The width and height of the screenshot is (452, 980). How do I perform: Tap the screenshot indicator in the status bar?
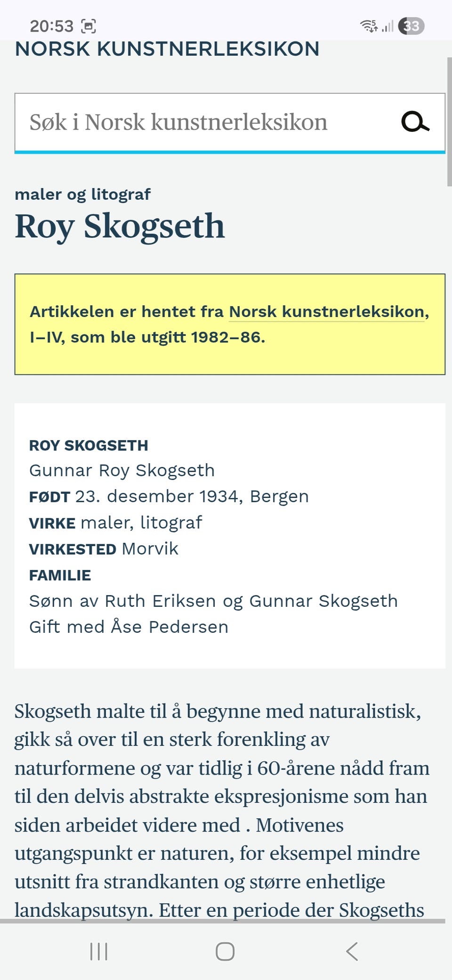click(x=89, y=26)
